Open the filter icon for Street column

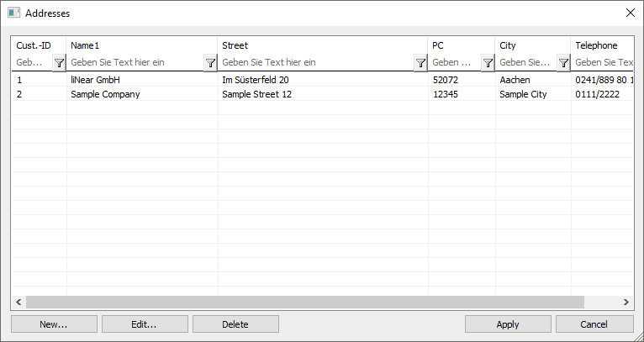tap(420, 63)
